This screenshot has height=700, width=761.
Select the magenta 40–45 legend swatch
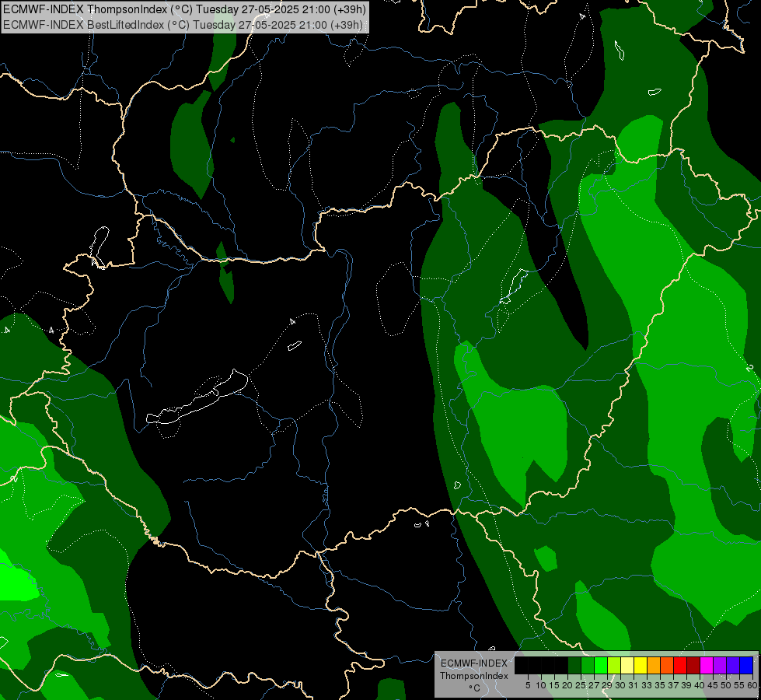(707, 665)
